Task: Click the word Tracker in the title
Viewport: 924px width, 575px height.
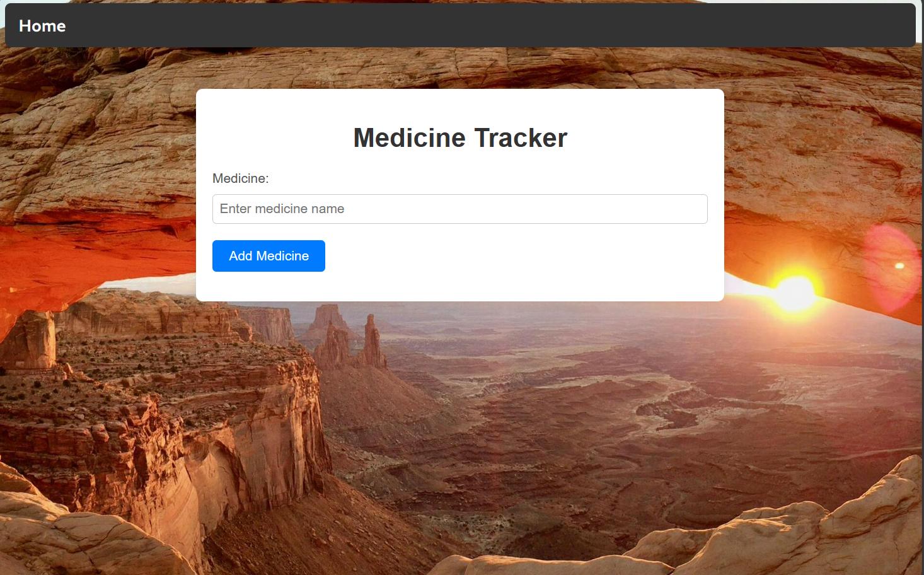Action: (521, 137)
